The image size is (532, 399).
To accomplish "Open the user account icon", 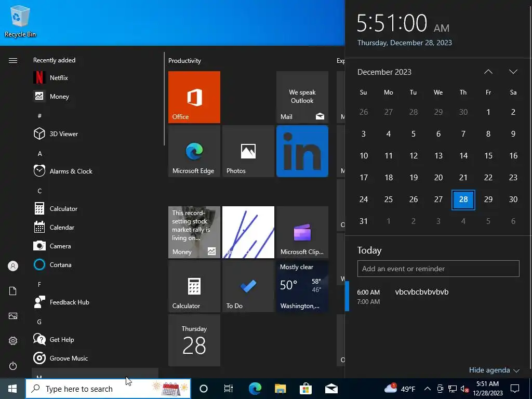I will [x=13, y=266].
